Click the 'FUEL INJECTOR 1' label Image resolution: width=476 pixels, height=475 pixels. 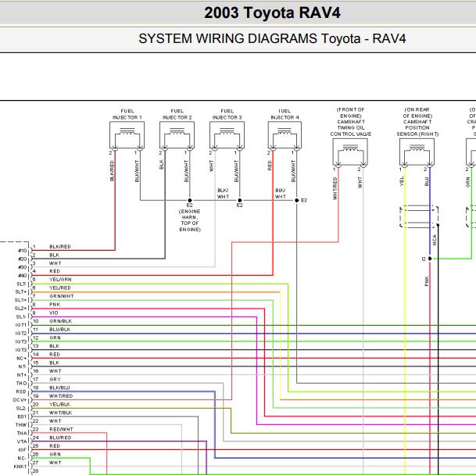pyautogui.click(x=127, y=114)
